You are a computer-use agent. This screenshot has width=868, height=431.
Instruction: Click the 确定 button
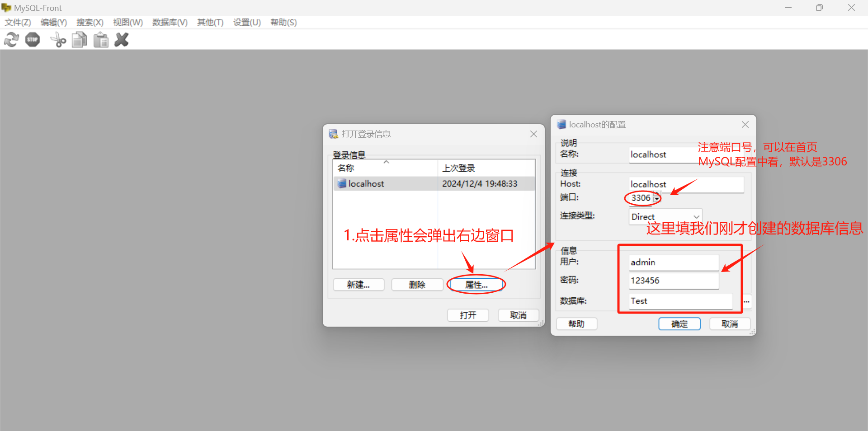[679, 324]
